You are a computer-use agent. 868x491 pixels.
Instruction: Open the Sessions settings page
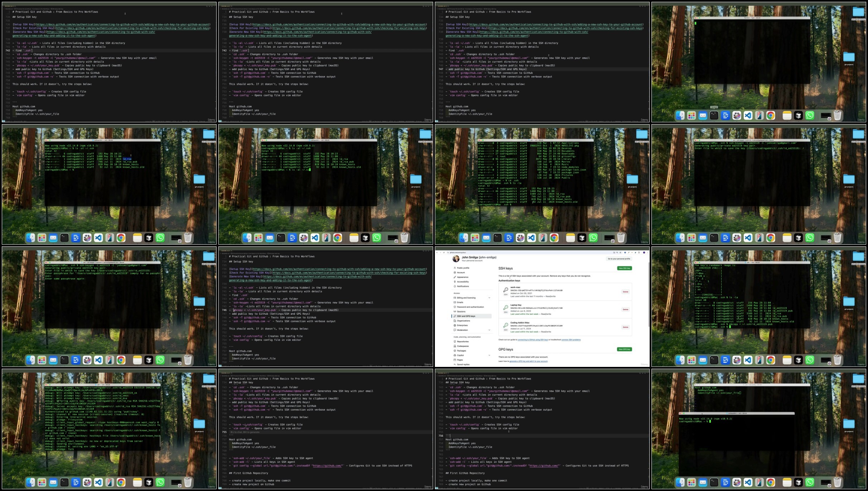tap(461, 311)
